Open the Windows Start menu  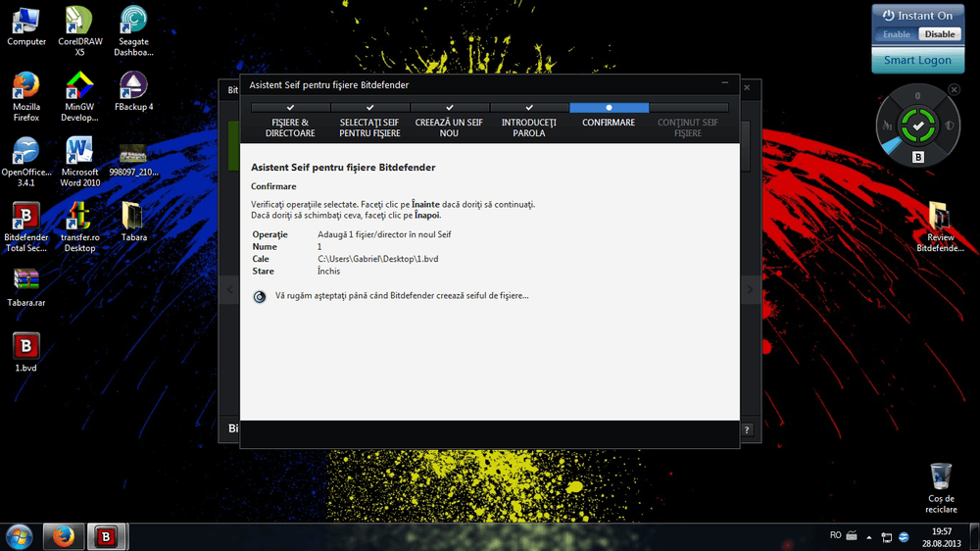(20, 536)
